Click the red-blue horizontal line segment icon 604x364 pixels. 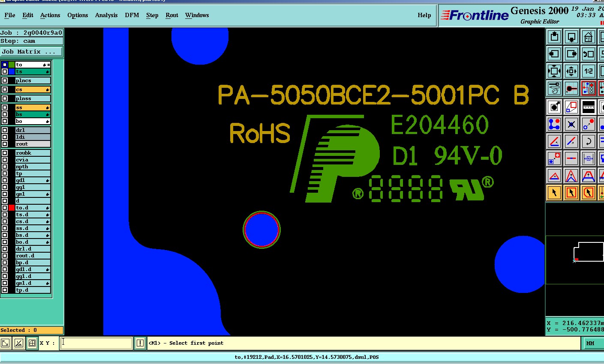pos(571,158)
